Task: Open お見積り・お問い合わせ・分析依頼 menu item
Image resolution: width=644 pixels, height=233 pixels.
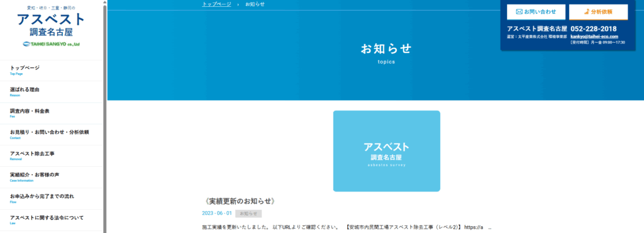Action: [x=52, y=134]
